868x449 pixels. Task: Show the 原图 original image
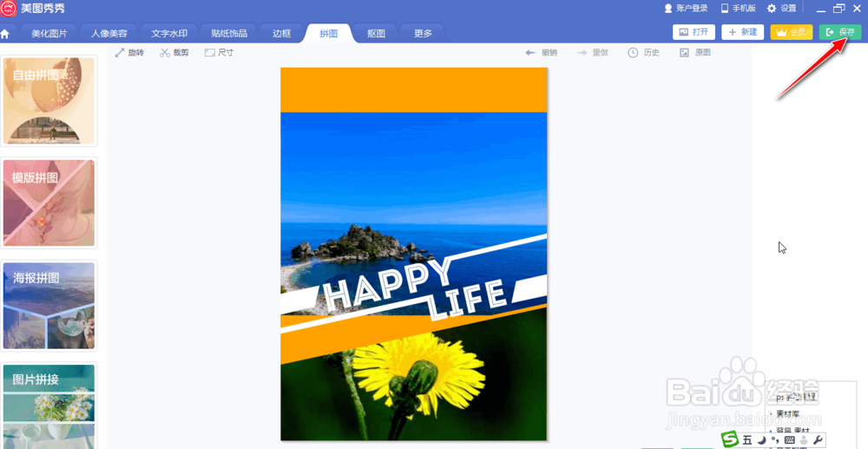[694, 53]
